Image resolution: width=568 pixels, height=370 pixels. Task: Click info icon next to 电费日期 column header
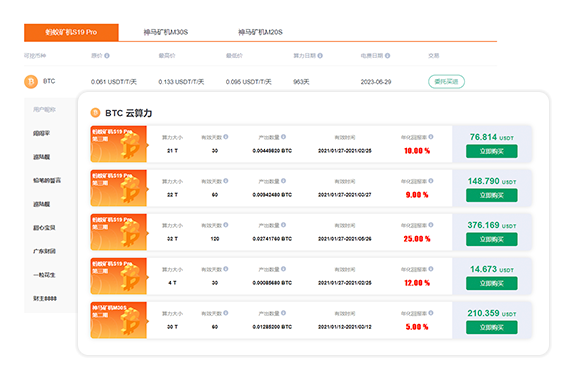coord(387,56)
